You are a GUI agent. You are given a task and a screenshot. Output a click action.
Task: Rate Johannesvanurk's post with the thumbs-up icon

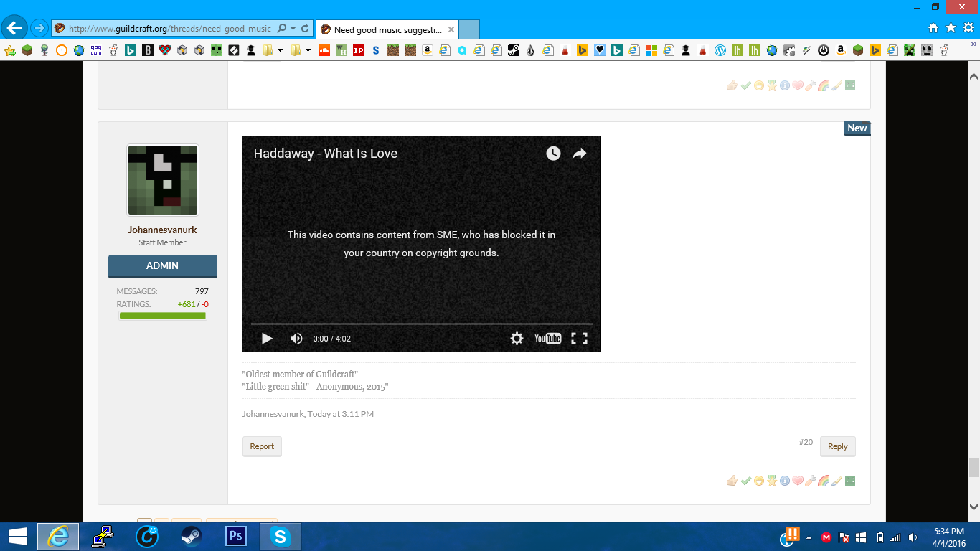(x=732, y=481)
